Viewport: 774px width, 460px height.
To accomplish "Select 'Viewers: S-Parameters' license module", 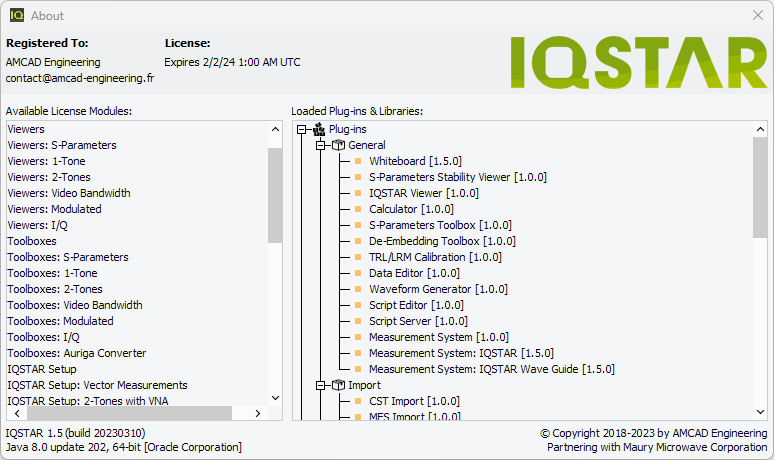I will (x=62, y=145).
